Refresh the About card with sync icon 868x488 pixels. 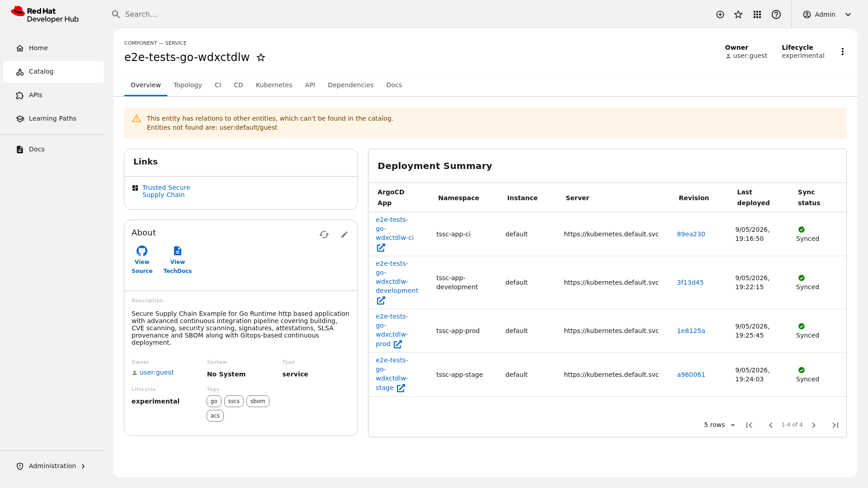(324, 235)
